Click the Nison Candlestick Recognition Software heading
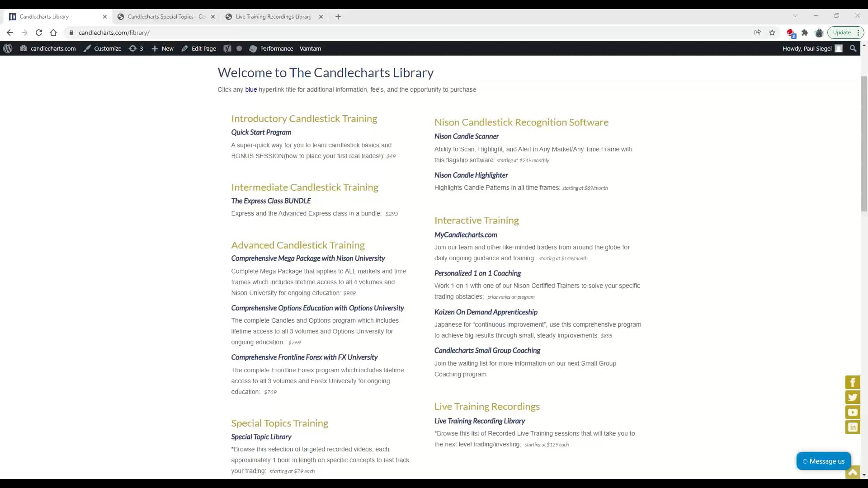This screenshot has width=868, height=488. [x=521, y=122]
